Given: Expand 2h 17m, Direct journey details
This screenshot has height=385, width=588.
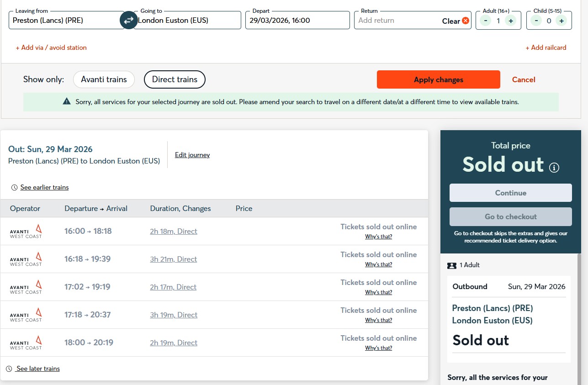Looking at the screenshot, I should coord(173,287).
